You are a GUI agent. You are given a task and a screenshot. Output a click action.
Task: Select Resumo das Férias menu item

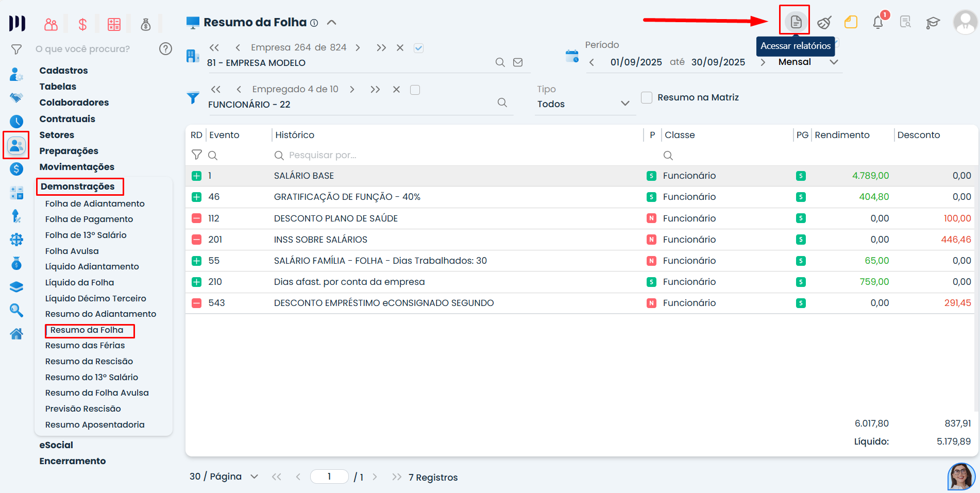85,345
